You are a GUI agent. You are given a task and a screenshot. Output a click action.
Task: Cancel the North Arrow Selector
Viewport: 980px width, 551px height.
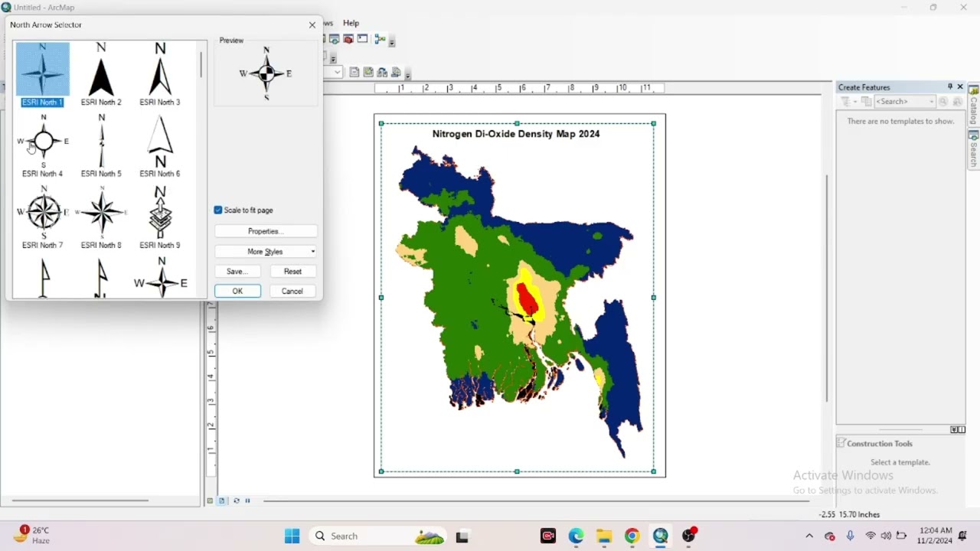(x=292, y=292)
